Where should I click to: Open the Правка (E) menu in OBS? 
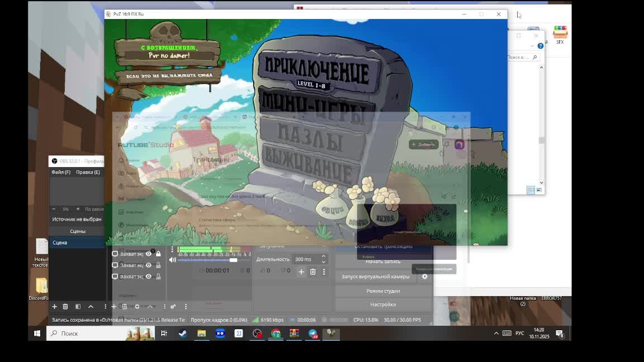tap(88, 172)
